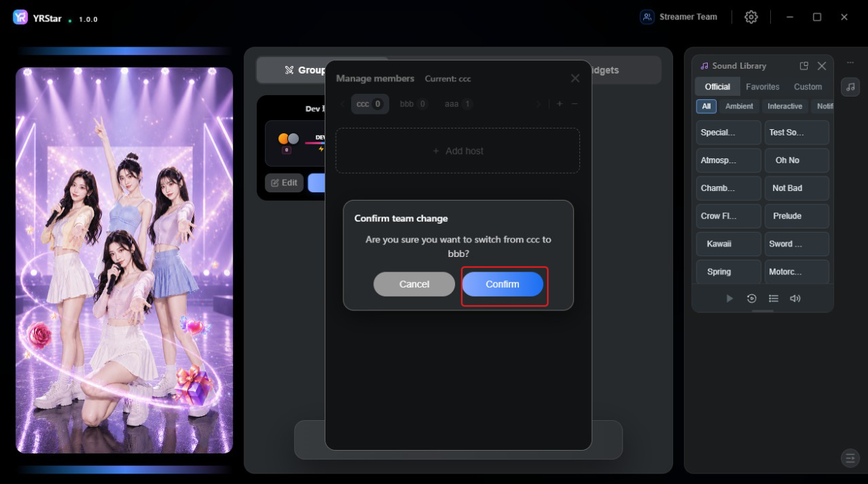
Task: Add a new team with plus icon
Action: click(x=560, y=104)
